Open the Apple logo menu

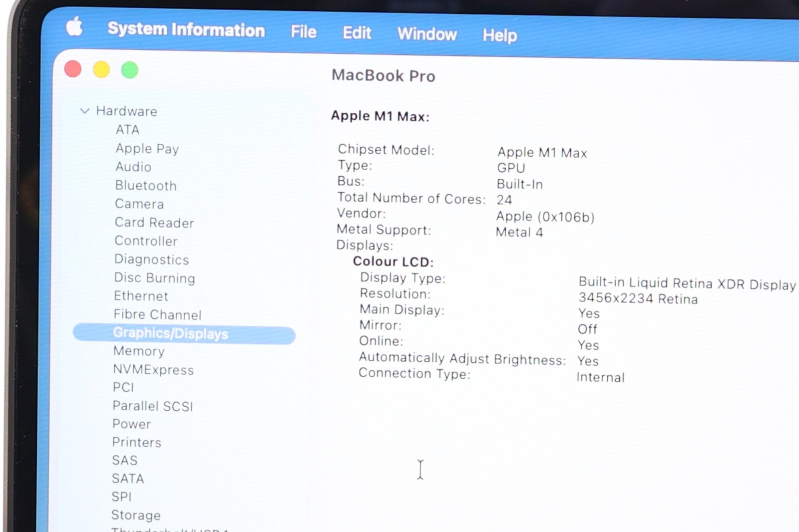tap(74, 26)
